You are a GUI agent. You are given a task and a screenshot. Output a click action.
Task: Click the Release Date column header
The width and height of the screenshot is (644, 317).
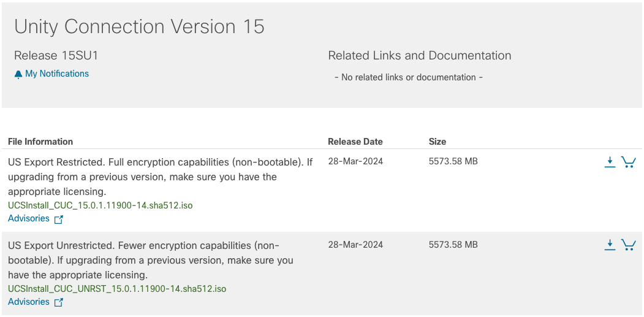click(355, 142)
